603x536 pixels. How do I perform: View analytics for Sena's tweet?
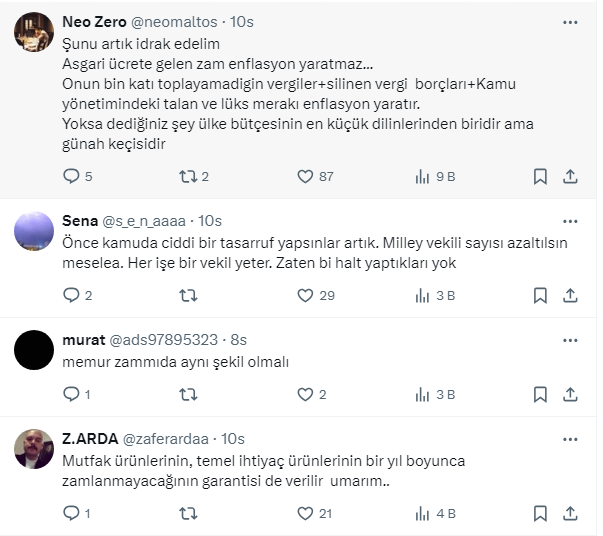point(423,295)
